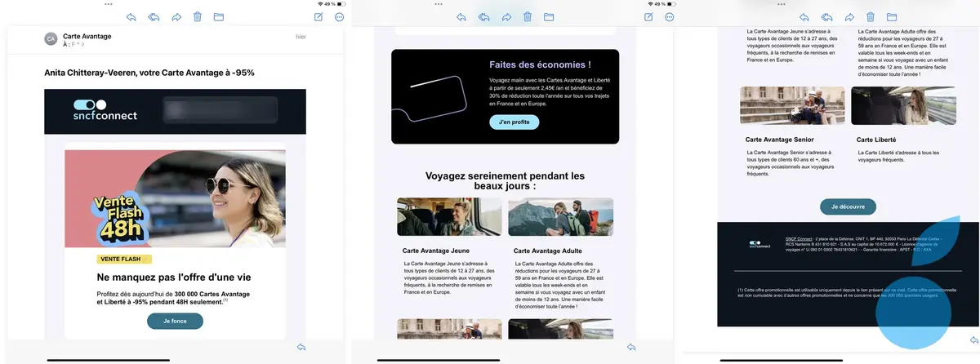Tap the Vente Flash 48h hero image
The height and width of the screenshot is (364, 980).
click(x=175, y=198)
